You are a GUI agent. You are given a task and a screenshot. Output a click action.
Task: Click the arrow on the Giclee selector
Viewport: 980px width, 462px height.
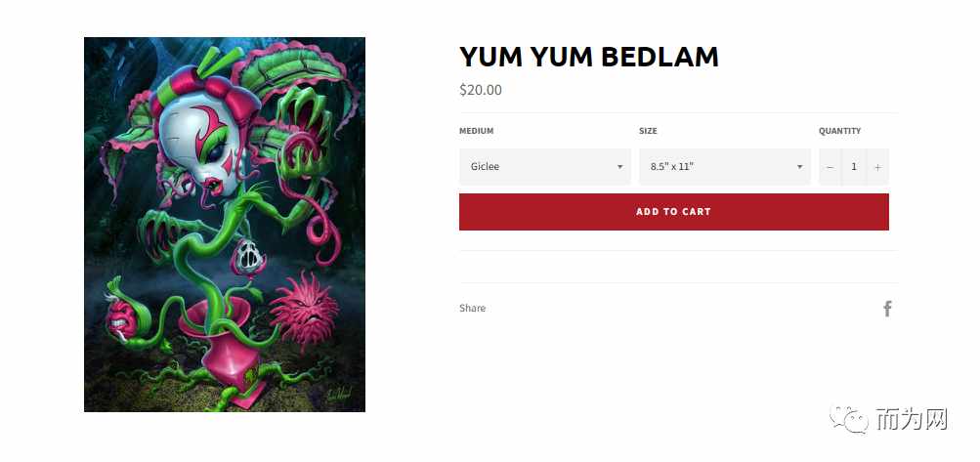tap(620, 167)
